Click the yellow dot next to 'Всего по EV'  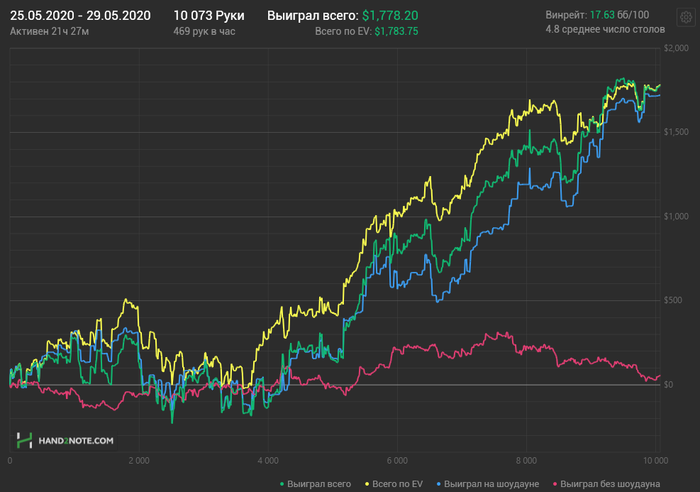pyautogui.click(x=367, y=484)
